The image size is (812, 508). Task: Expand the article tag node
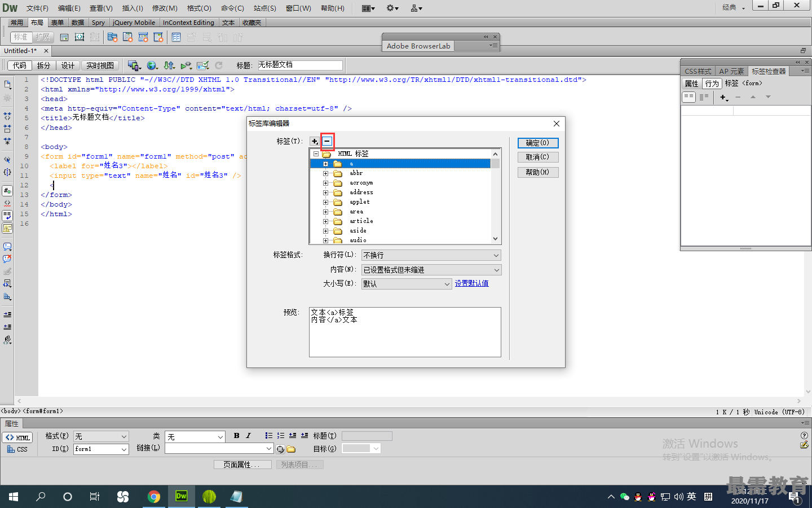pos(325,221)
